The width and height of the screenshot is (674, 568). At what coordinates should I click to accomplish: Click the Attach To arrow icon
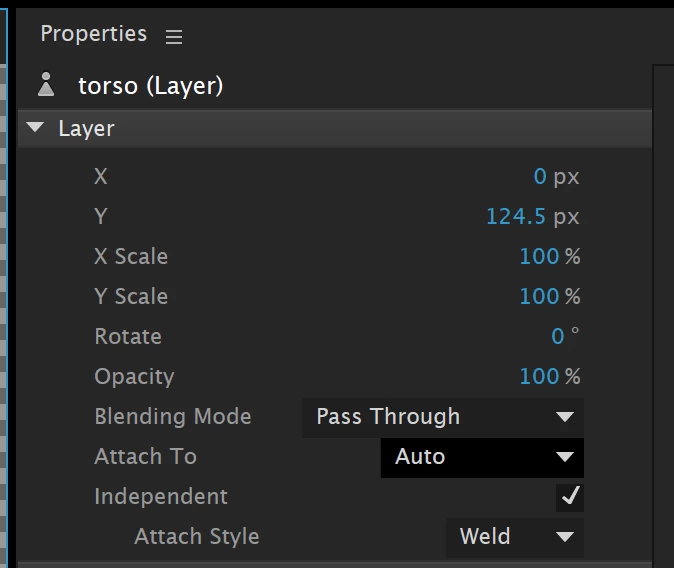point(565,457)
